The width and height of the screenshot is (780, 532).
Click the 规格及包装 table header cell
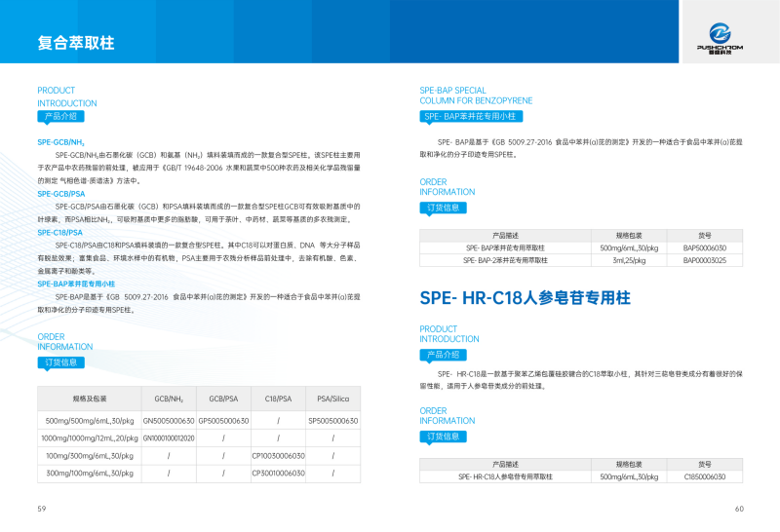click(x=89, y=399)
